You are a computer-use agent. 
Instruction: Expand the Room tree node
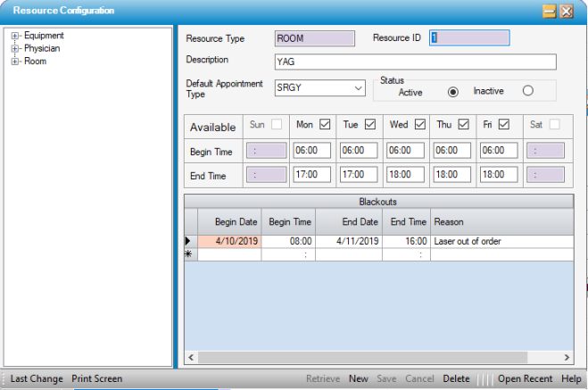point(15,62)
